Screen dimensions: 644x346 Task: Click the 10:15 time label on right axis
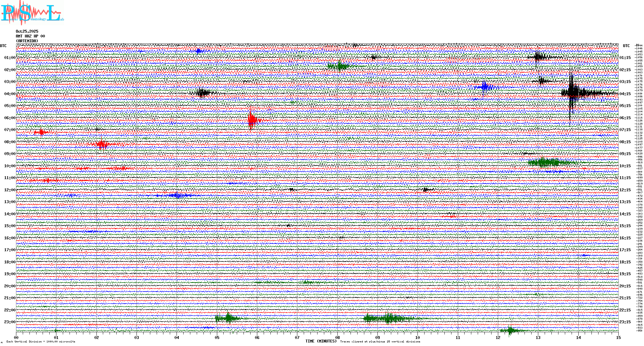coord(625,166)
